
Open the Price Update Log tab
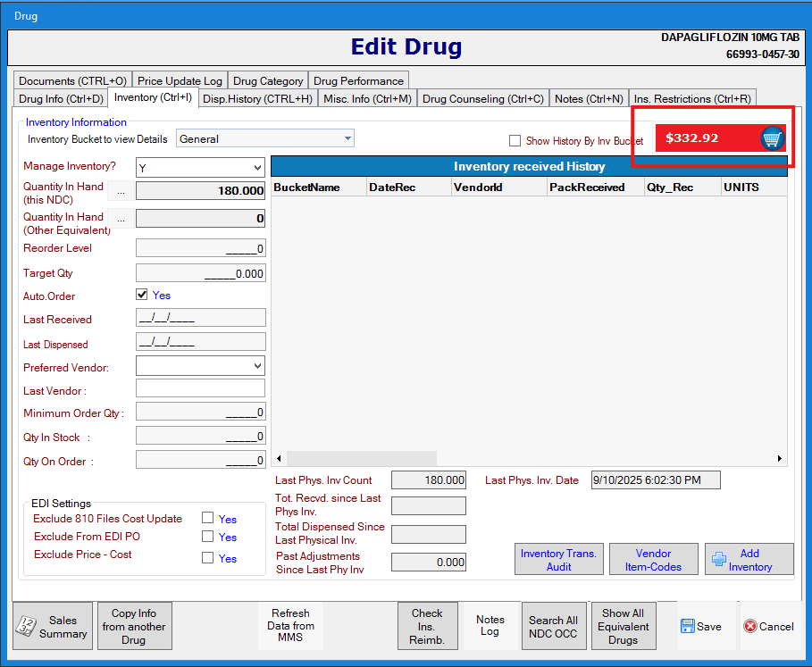point(180,80)
